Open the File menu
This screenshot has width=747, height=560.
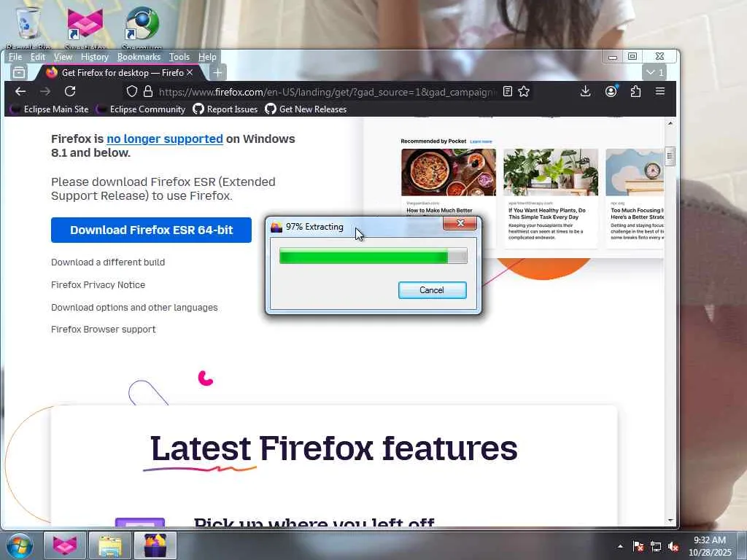pos(15,57)
